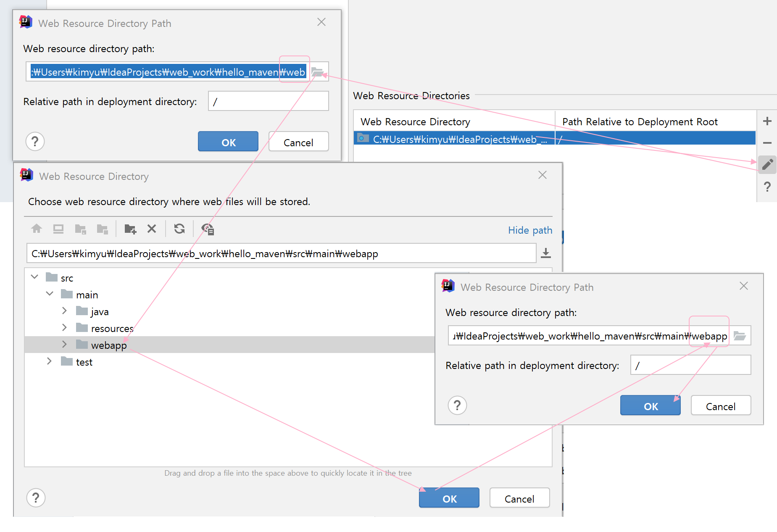
Task: Click the Hide path link
Action: pyautogui.click(x=530, y=230)
